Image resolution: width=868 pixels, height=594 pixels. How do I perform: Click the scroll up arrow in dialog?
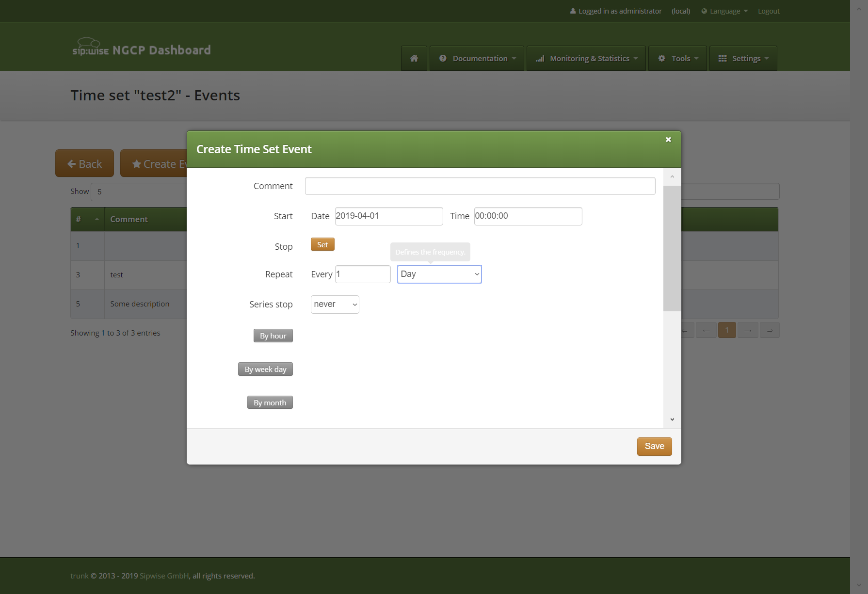tap(672, 177)
